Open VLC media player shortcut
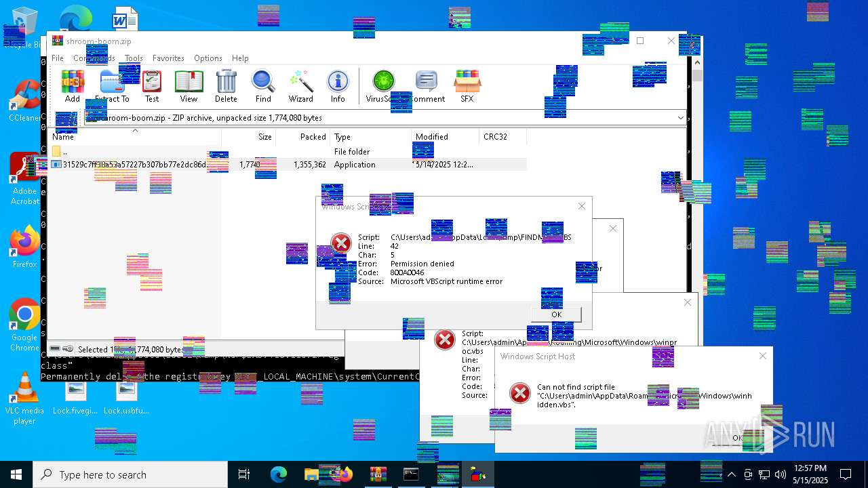Viewport: 868px width, 488px height. pos(24,399)
